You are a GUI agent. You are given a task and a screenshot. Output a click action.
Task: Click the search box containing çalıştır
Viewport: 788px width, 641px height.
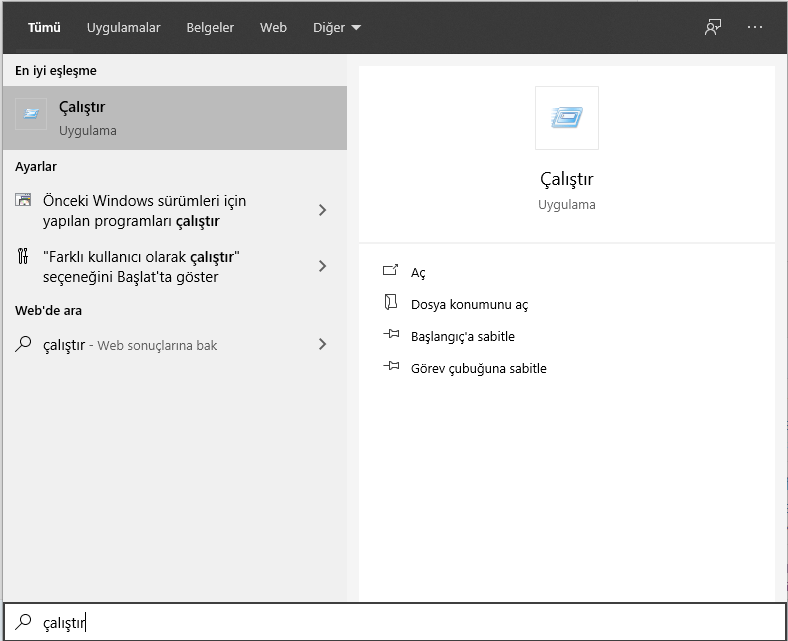coord(394,622)
